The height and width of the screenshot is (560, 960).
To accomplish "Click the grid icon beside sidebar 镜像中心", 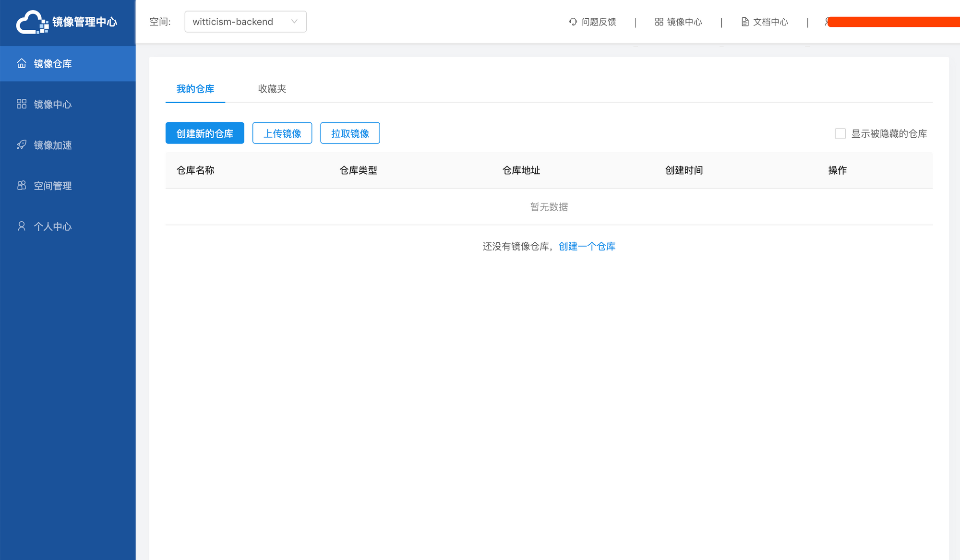I will click(22, 104).
